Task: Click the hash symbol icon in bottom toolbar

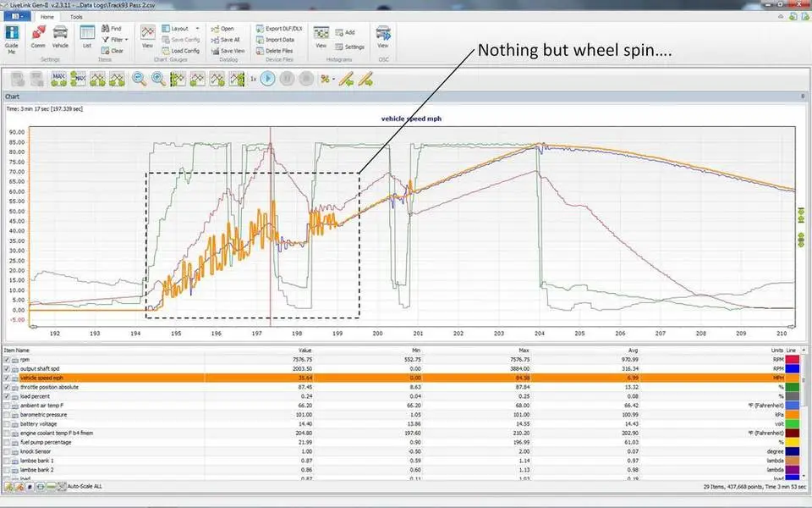Action: tap(30, 486)
